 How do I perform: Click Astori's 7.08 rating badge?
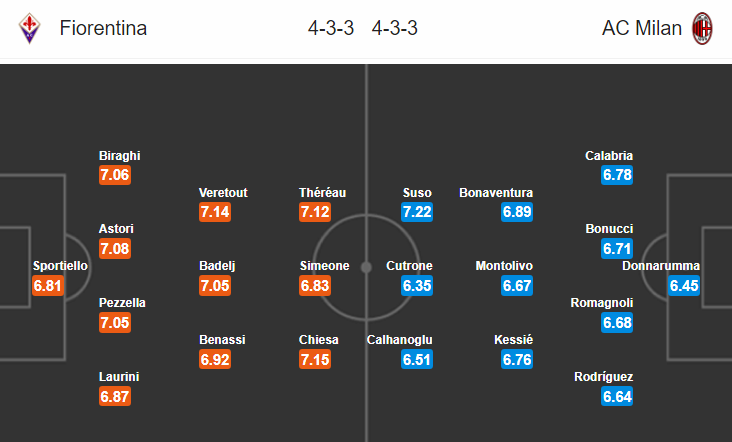point(115,249)
